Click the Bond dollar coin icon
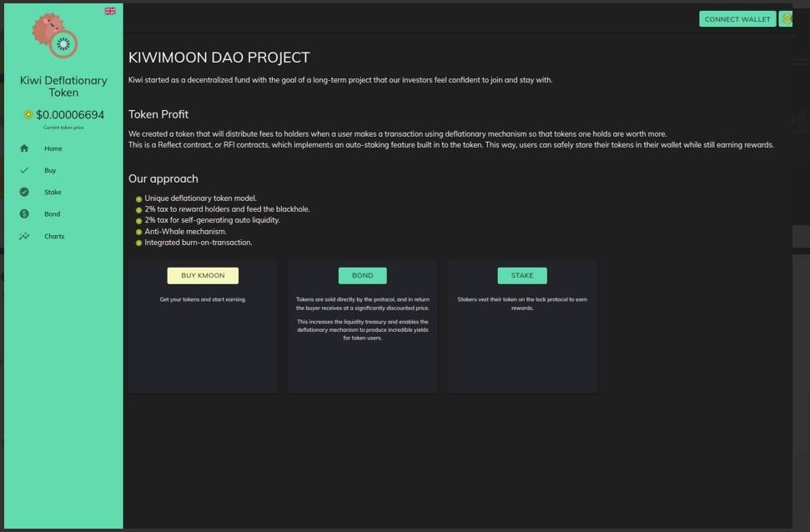 click(24, 214)
